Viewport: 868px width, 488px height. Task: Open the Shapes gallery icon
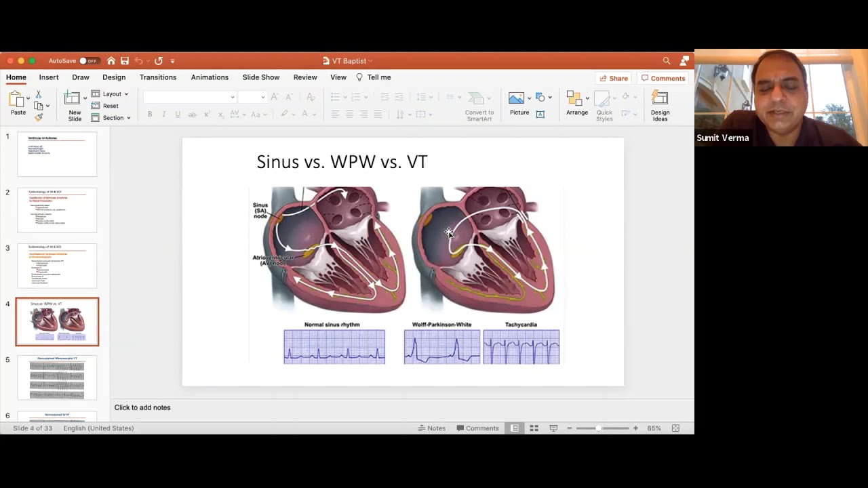coord(540,97)
